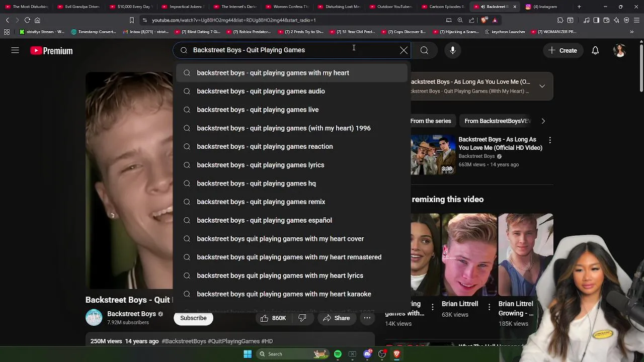Show more filter chips with the right arrow
644x362 pixels.
coord(543,121)
